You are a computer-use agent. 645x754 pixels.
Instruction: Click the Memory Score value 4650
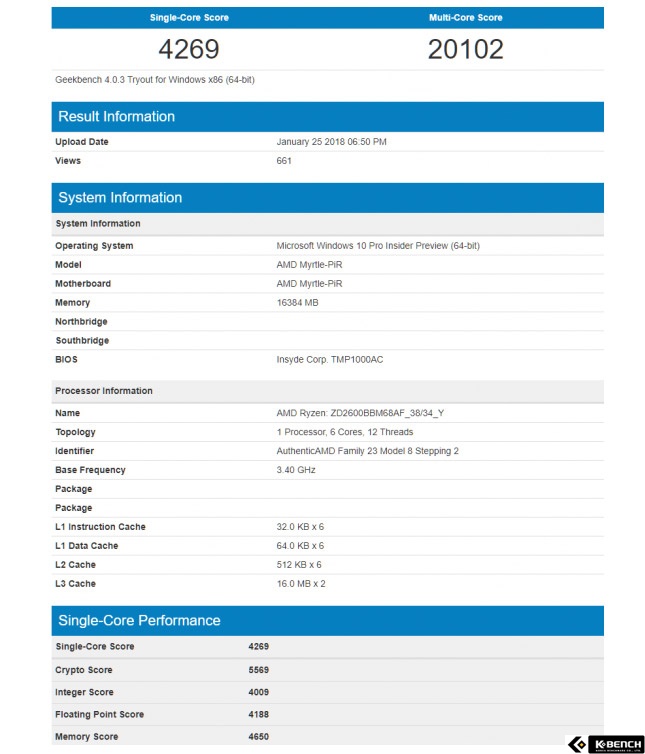click(x=258, y=737)
